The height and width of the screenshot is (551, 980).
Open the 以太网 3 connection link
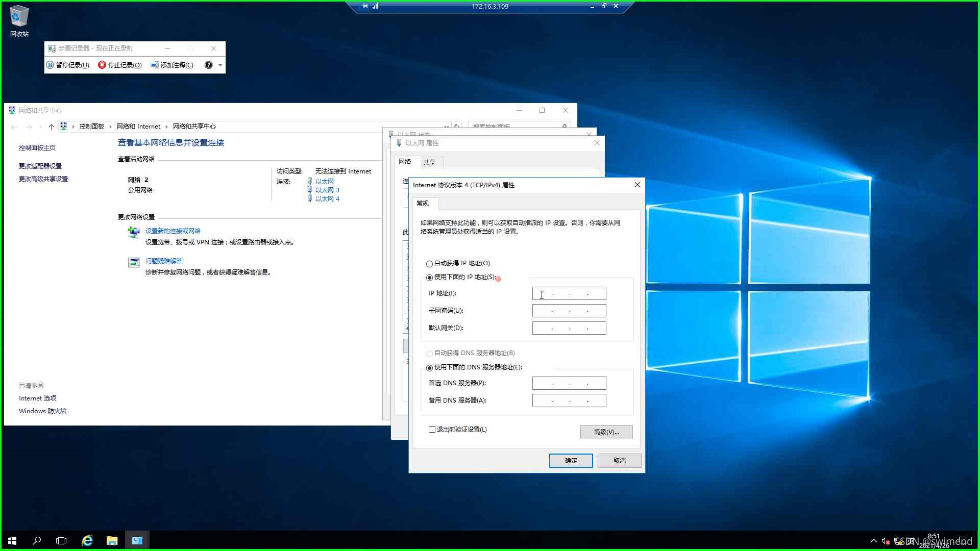(x=327, y=190)
